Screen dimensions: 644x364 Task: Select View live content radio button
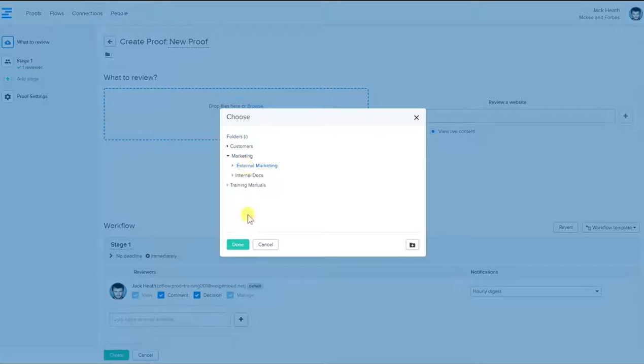(433, 131)
